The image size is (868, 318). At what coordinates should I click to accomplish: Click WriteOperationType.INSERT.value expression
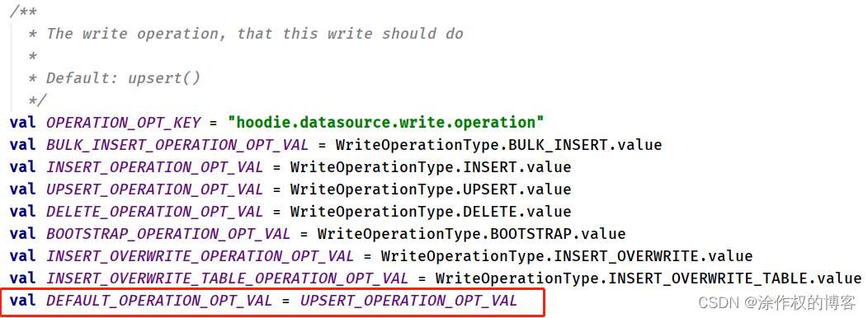pos(431,167)
